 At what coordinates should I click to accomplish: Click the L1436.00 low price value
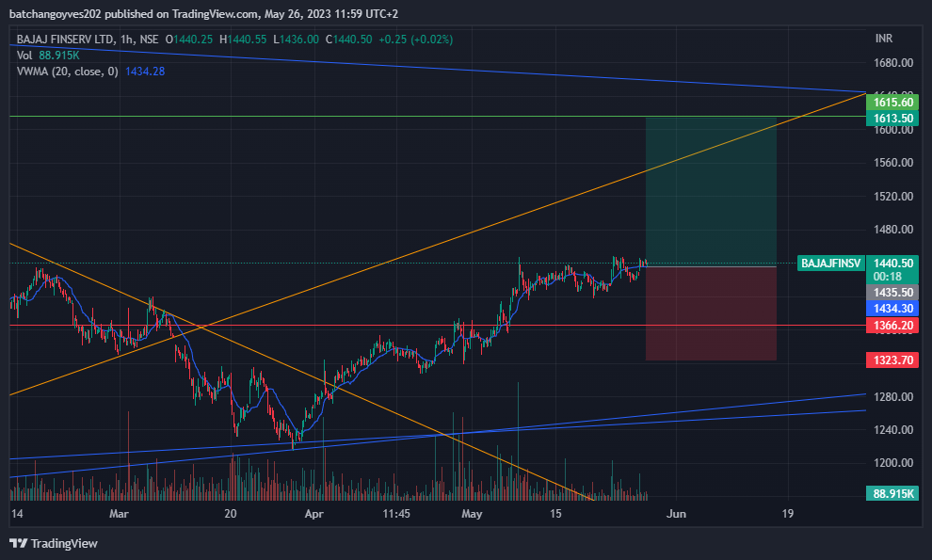coord(296,40)
